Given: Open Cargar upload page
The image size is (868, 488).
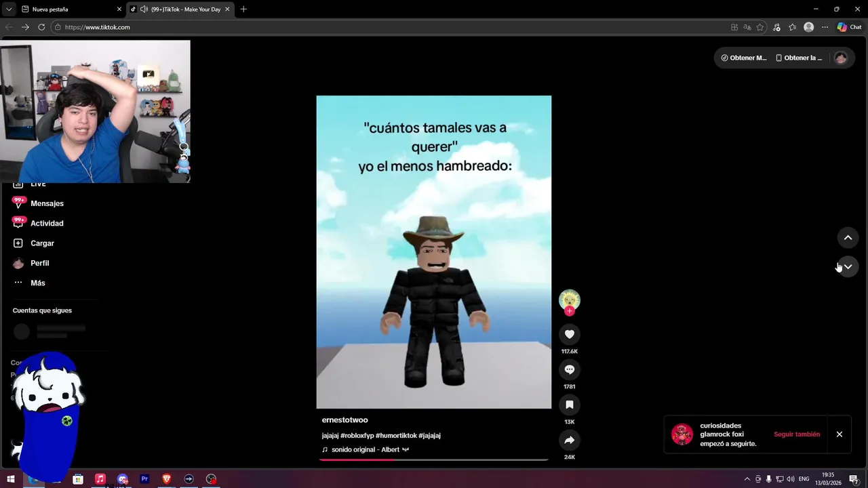Looking at the screenshot, I should pos(42,243).
